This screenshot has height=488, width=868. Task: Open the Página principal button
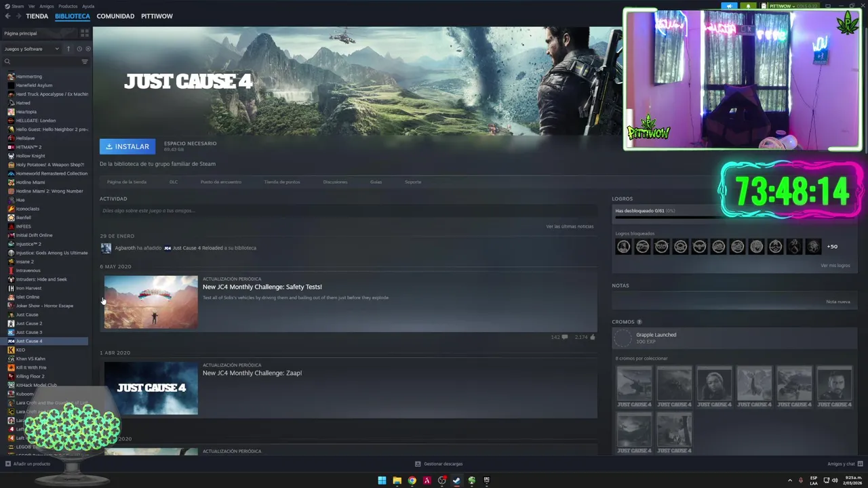click(39, 33)
